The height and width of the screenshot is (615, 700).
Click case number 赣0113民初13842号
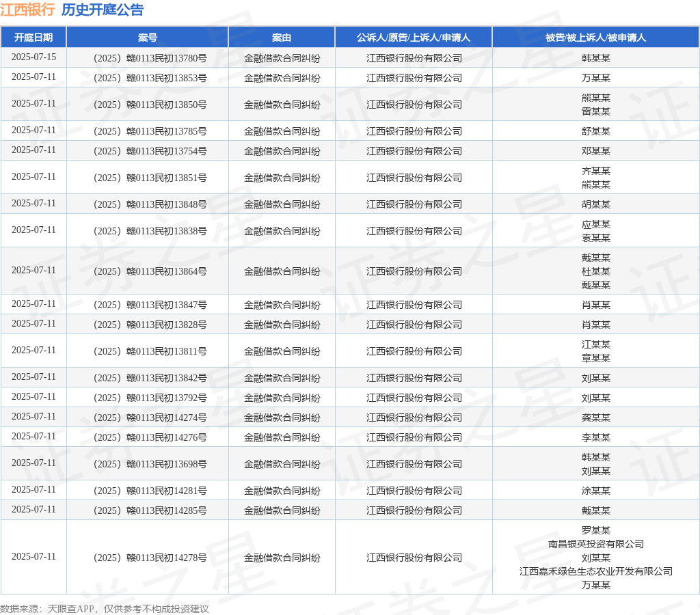point(150,378)
